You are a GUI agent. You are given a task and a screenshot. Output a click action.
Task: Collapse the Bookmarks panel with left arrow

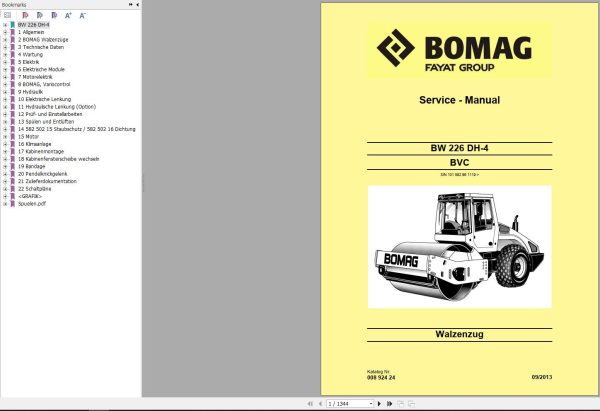coord(137,5)
